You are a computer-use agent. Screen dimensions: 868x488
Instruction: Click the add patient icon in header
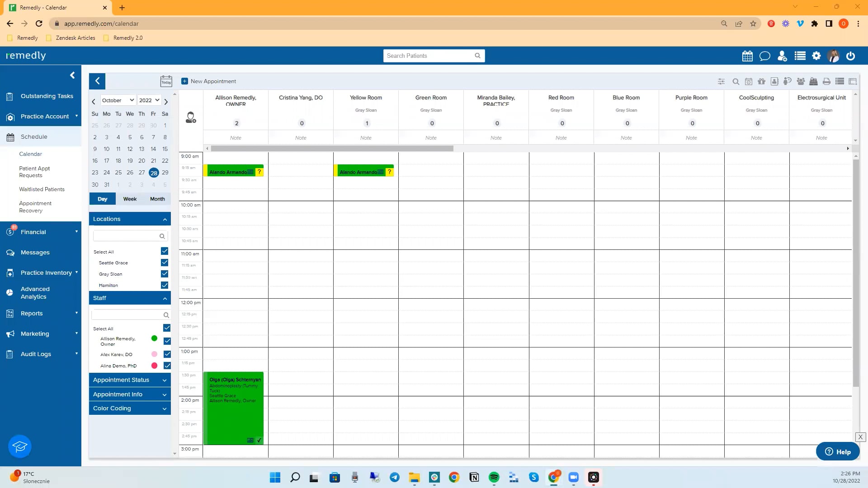pos(782,56)
